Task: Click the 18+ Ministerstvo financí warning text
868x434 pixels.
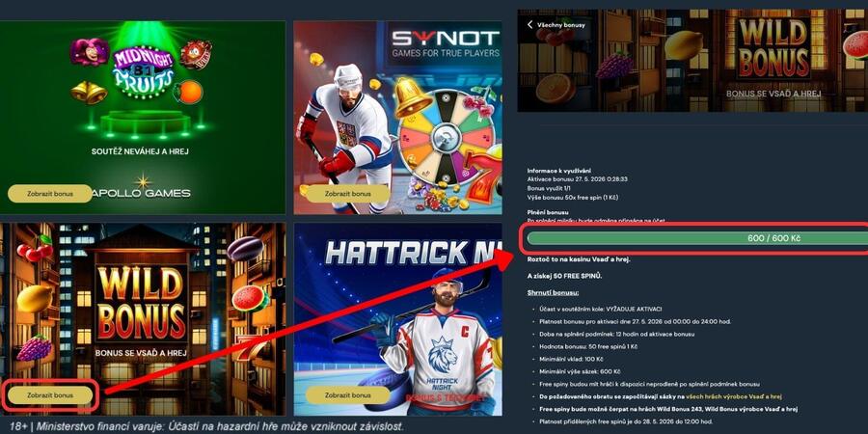Action: click(206, 427)
